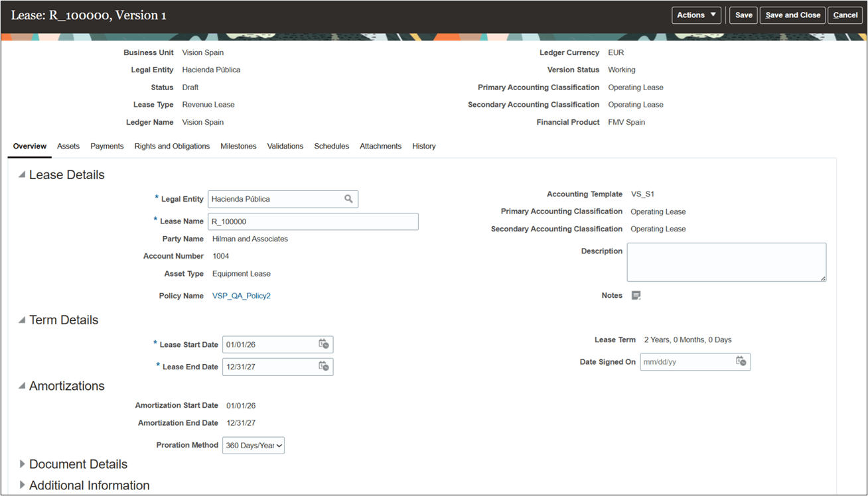
Task: Collapse the Amortizations section
Action: (x=21, y=385)
